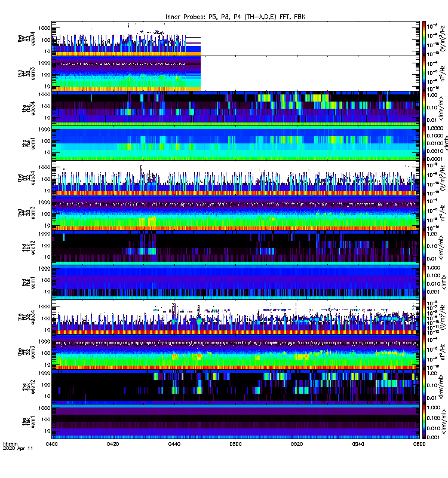Image resolution: width=448 pixels, height=478 pixels.
Task: Click the color bar beside the tha fbk edc34 panel
Action: tap(424, 108)
